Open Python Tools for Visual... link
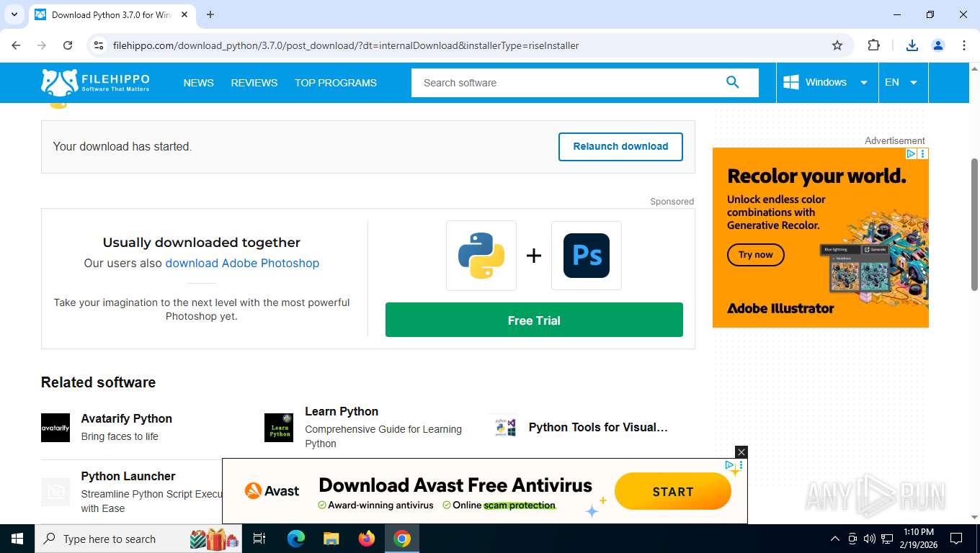Screen dimensions: 980x553 point(598,427)
